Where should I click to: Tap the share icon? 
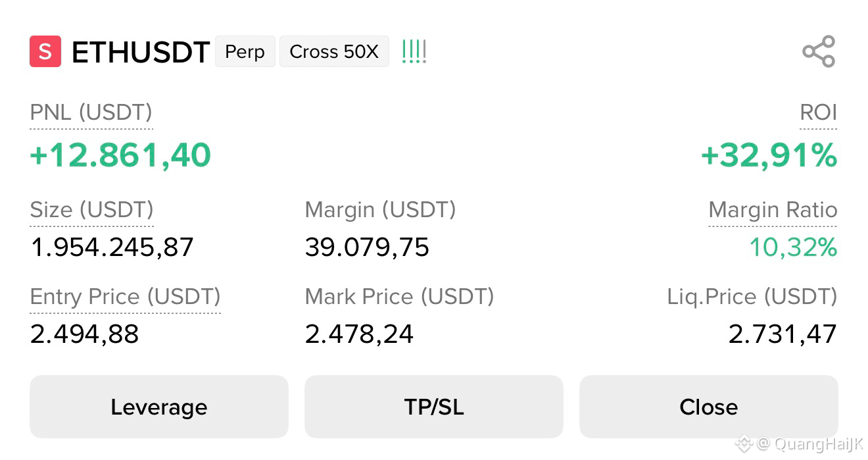point(819,51)
